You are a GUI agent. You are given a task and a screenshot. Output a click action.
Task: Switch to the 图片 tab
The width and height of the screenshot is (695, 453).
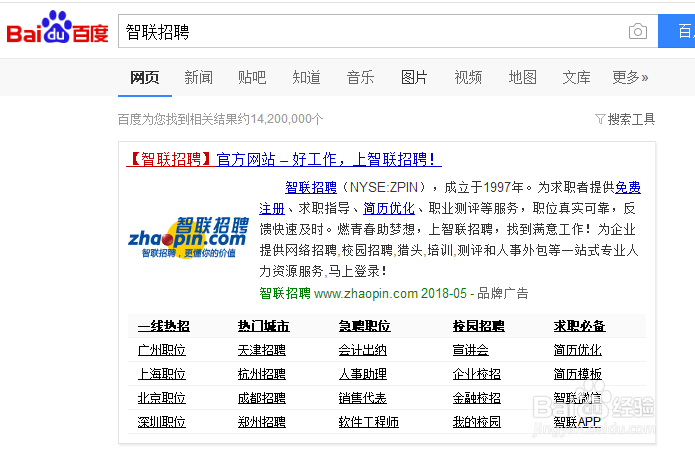pyautogui.click(x=414, y=77)
